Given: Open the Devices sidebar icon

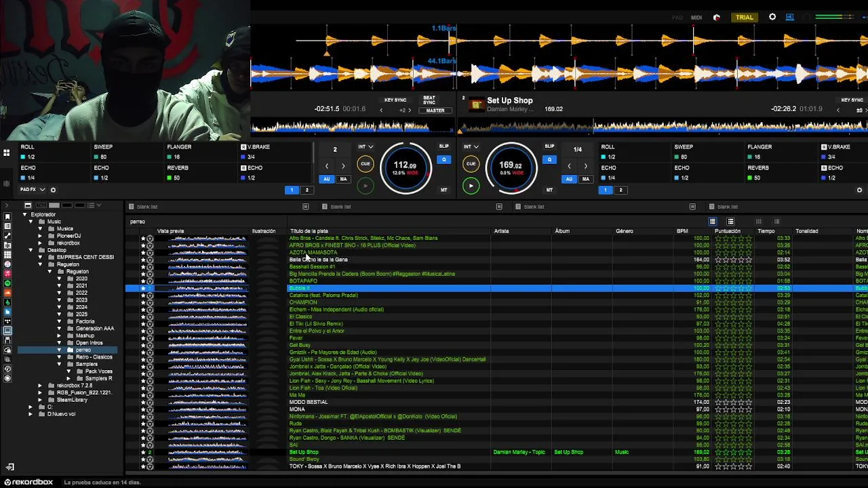Looking at the screenshot, I should point(7,340).
